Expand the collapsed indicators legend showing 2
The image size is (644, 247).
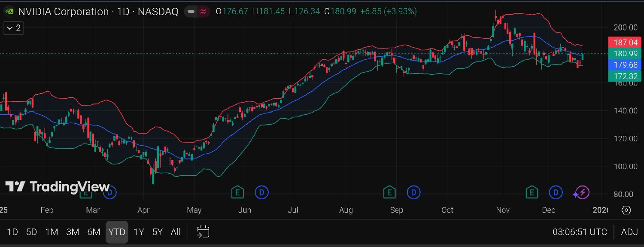(13, 28)
